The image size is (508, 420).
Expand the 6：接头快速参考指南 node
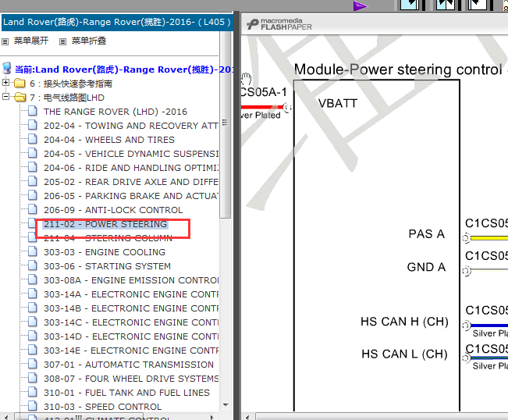[5, 82]
